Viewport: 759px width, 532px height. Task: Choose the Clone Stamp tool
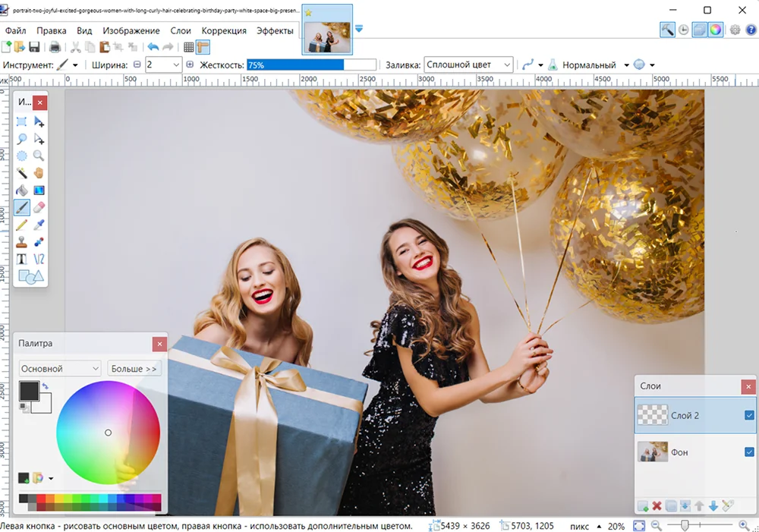click(x=22, y=242)
